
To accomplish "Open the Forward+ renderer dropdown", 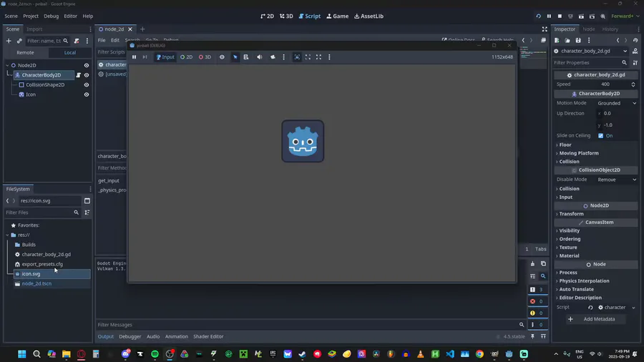I will [625, 16].
